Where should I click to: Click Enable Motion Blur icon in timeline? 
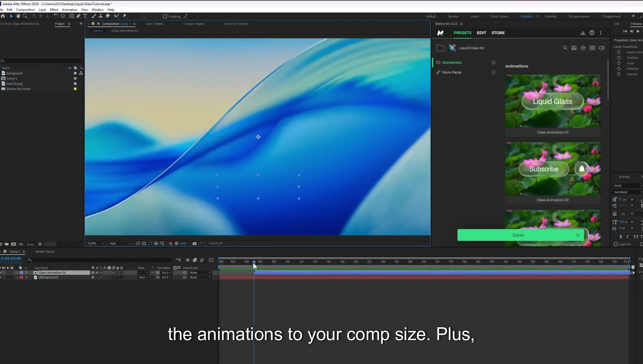click(202, 260)
